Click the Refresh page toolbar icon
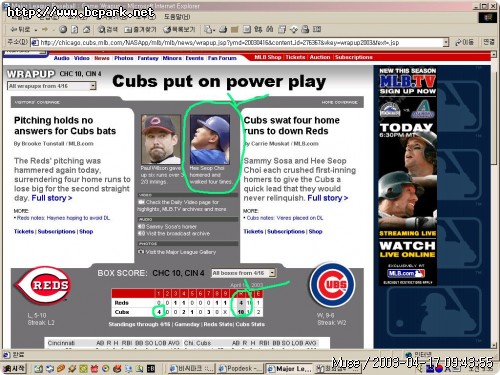The image size is (500, 375). coord(75,30)
